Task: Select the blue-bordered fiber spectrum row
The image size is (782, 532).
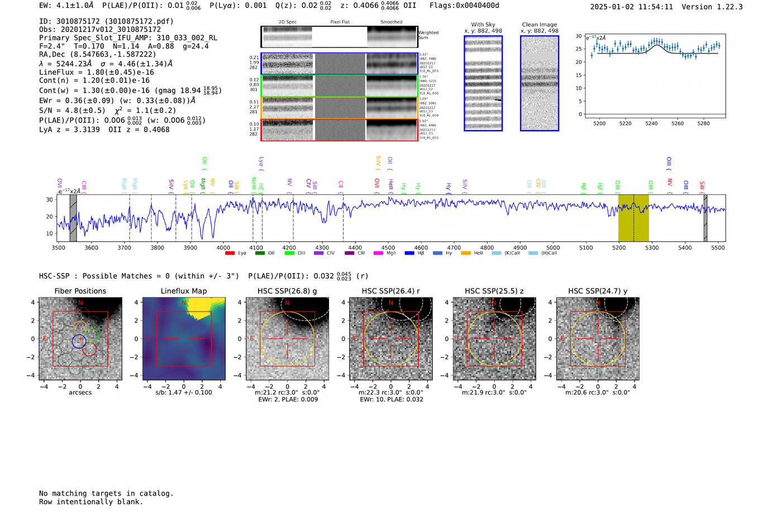Action: [339, 64]
